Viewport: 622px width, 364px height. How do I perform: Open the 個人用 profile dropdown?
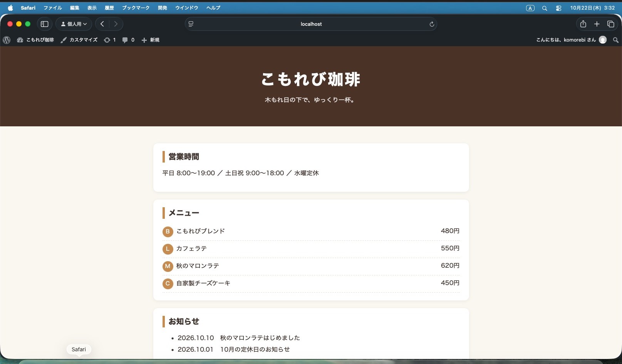[74, 24]
